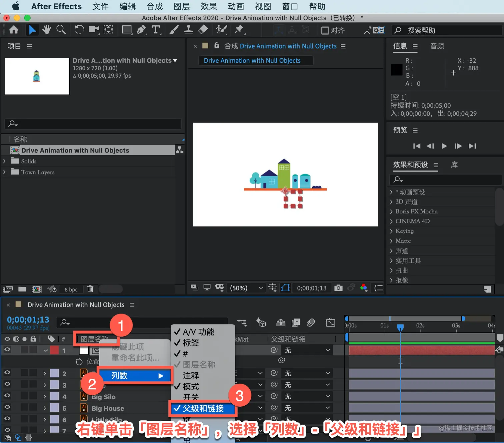Click the breadcrumb Drive Animation with Null Objects

pos(252,61)
